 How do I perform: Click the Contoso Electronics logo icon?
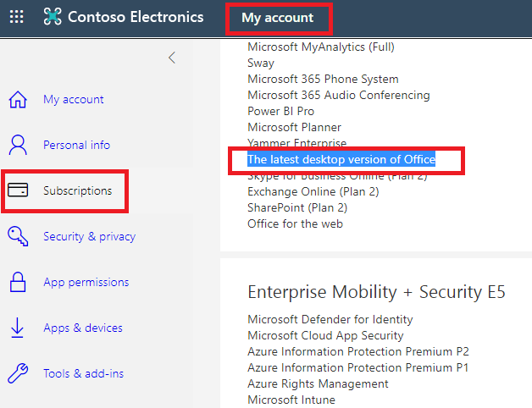[53, 17]
